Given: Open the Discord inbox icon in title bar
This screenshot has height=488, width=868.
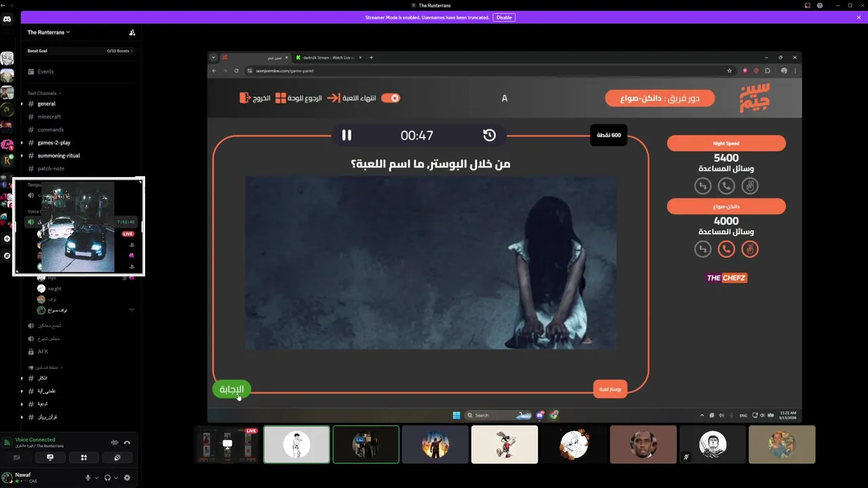Looking at the screenshot, I should pos(808,5).
